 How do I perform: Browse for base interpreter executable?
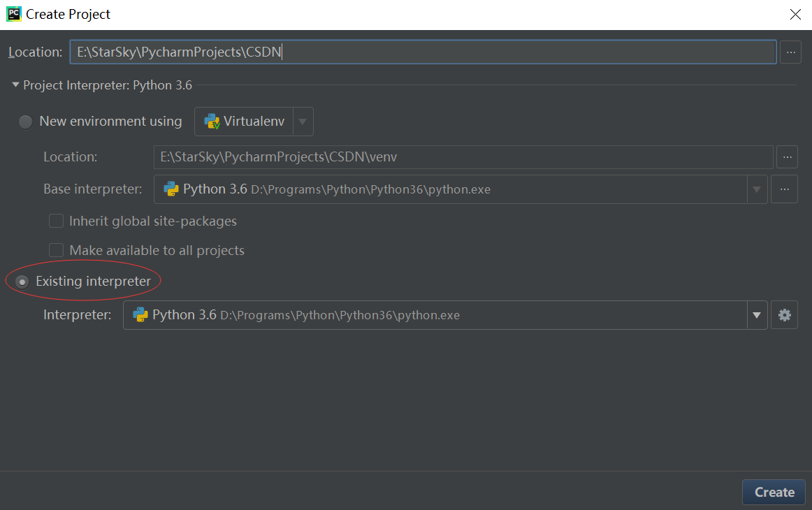coord(784,189)
